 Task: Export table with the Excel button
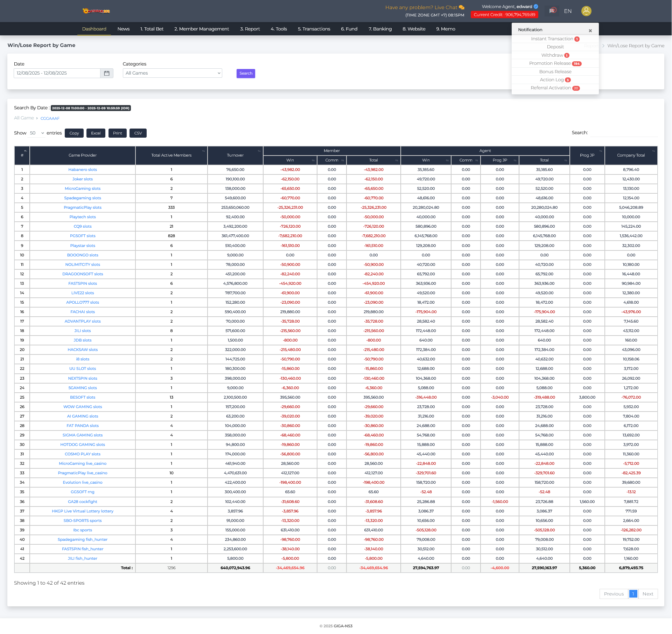click(x=96, y=133)
